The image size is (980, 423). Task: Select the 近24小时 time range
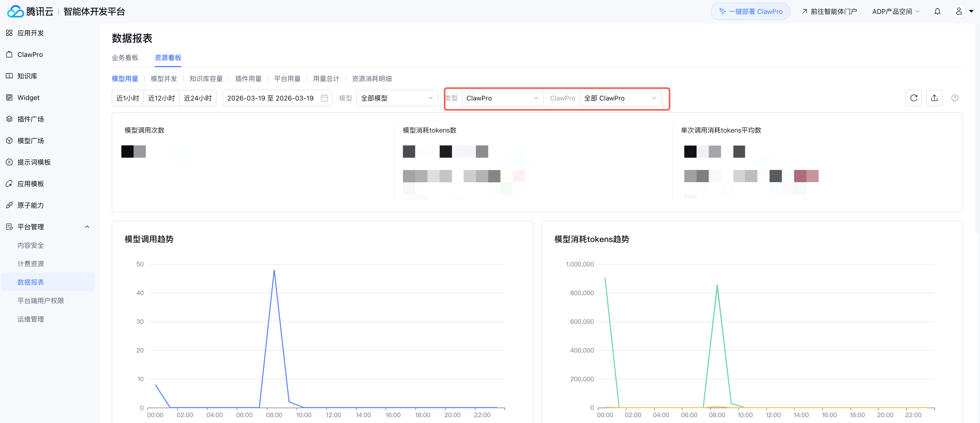[197, 98]
